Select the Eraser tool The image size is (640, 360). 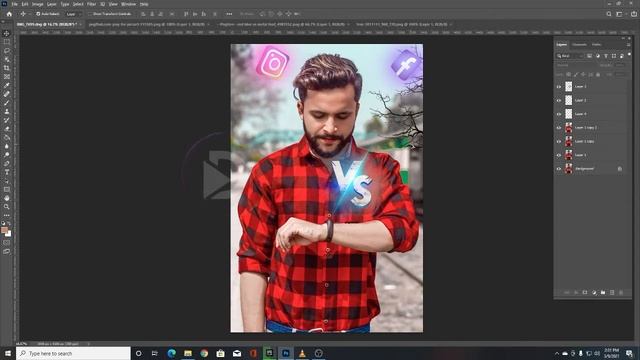click(x=7, y=129)
